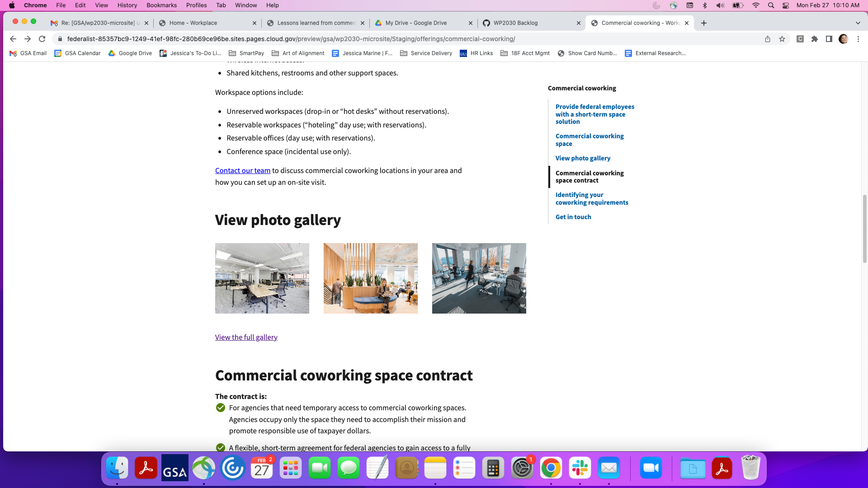Click the Chrome profile avatar

(x=844, y=39)
